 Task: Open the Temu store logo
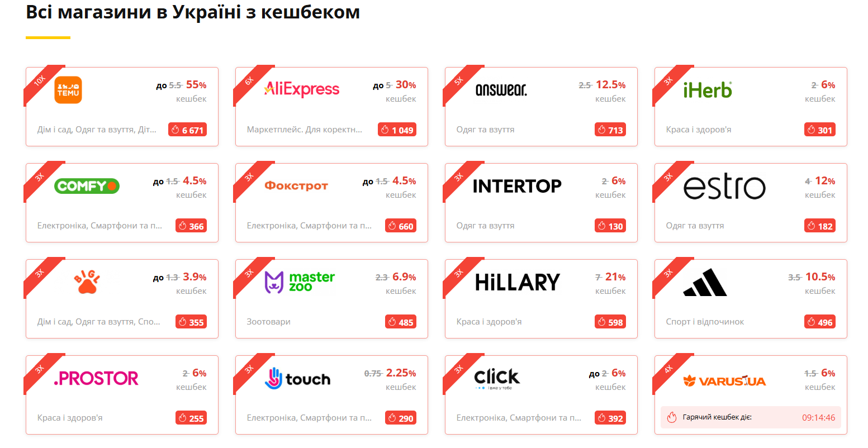pyautogui.click(x=68, y=90)
